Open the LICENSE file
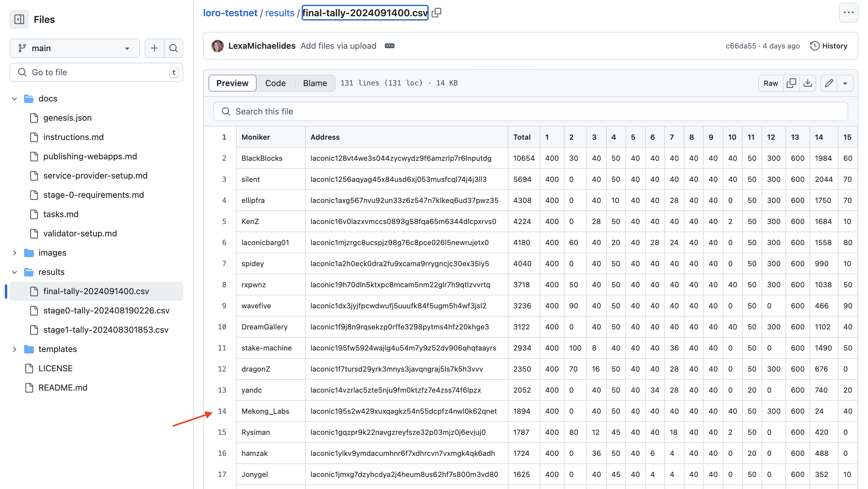Viewport: 868px width, 489px height. [x=55, y=368]
